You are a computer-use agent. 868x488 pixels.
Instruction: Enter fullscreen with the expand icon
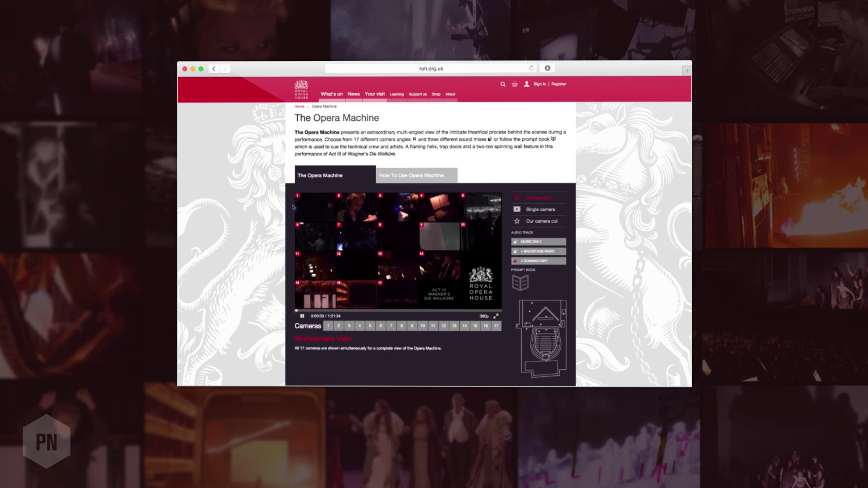pyautogui.click(x=496, y=316)
